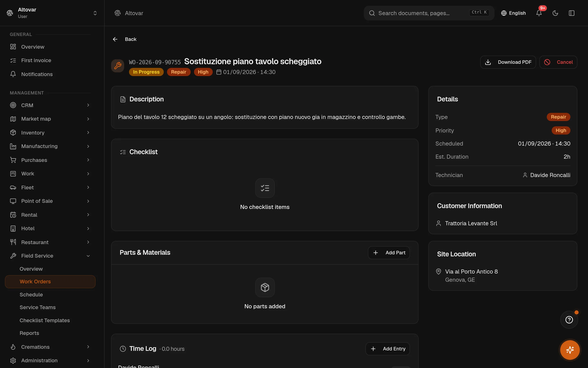
Task: Click the Purchases cart icon
Action: (x=13, y=160)
